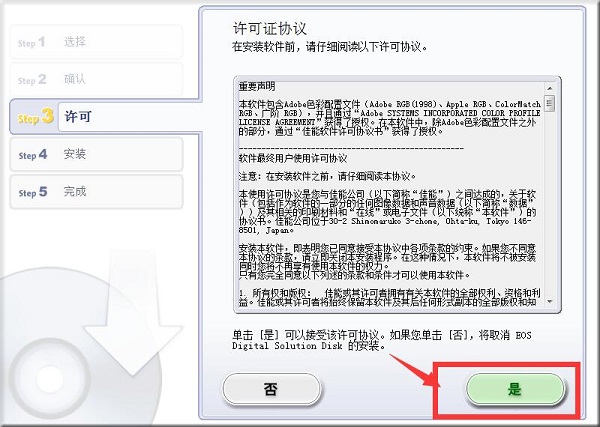Click the subtitle 在安装软件前 instruction line
600x427 pixels.
(329, 47)
